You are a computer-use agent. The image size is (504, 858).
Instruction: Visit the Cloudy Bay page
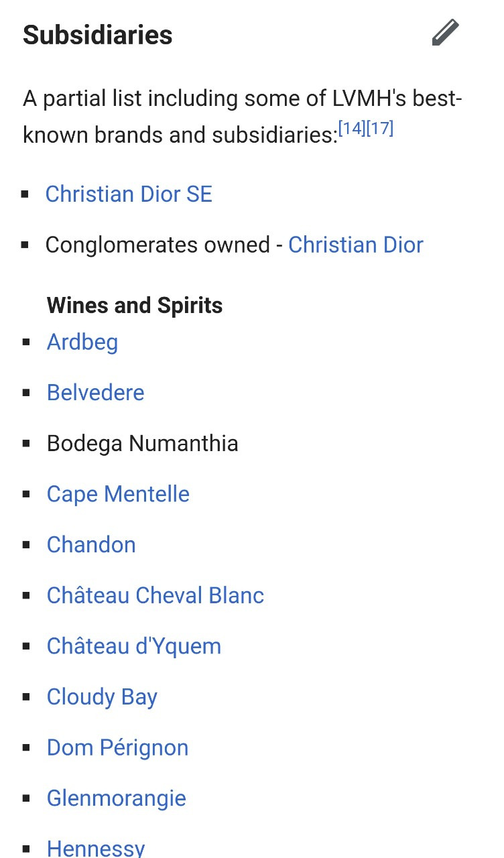point(102,697)
